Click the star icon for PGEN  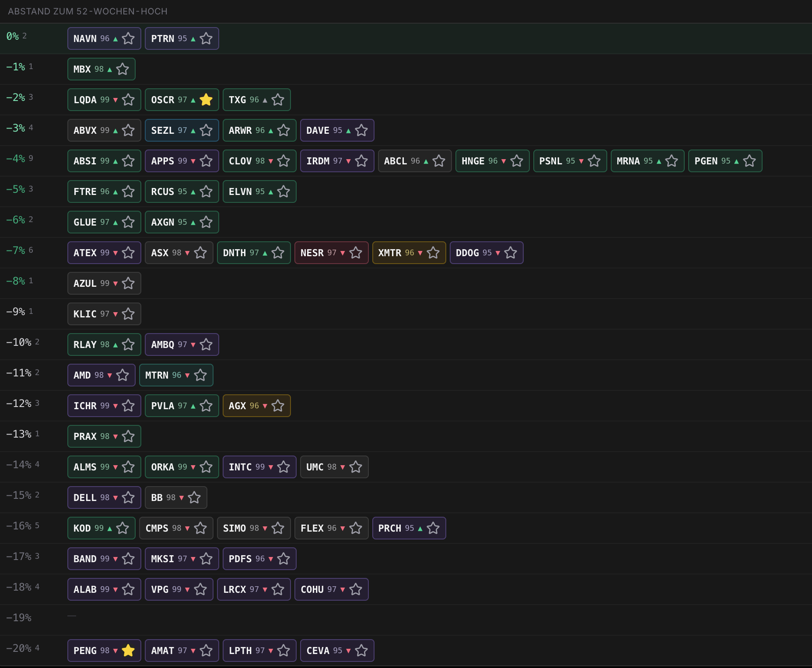(x=749, y=161)
